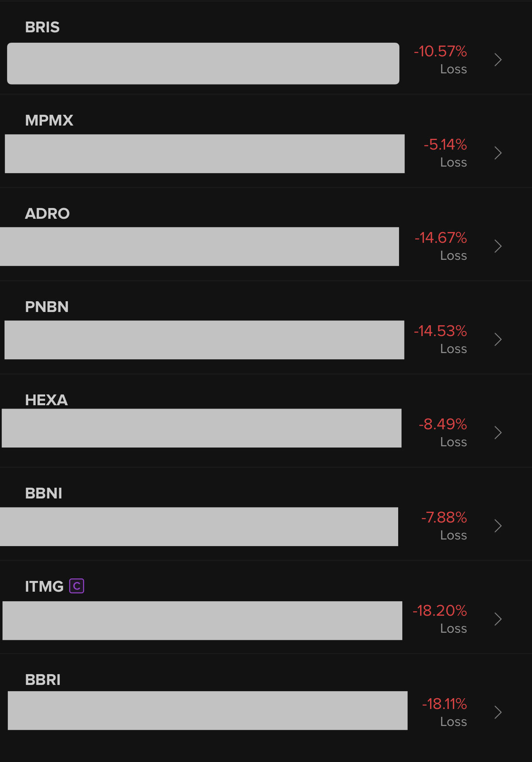532x762 pixels.
Task: Tap the BBRI ticker label
Action: click(x=43, y=680)
